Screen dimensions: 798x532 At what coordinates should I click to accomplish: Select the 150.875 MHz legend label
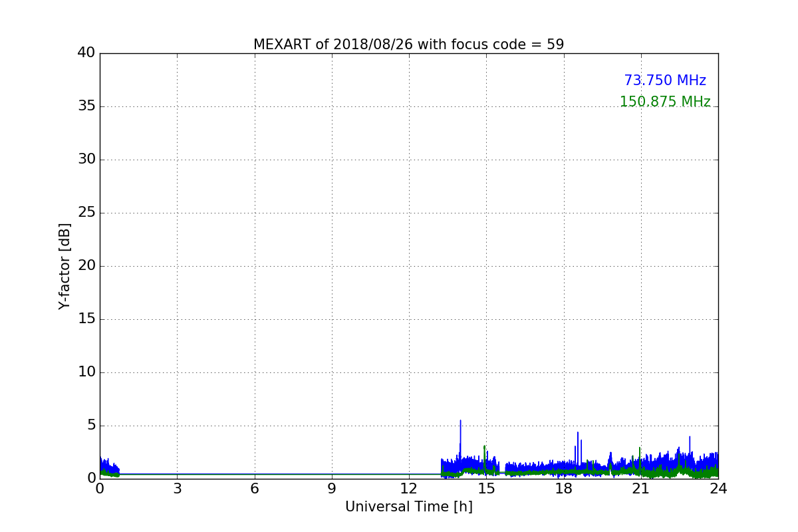click(x=665, y=102)
